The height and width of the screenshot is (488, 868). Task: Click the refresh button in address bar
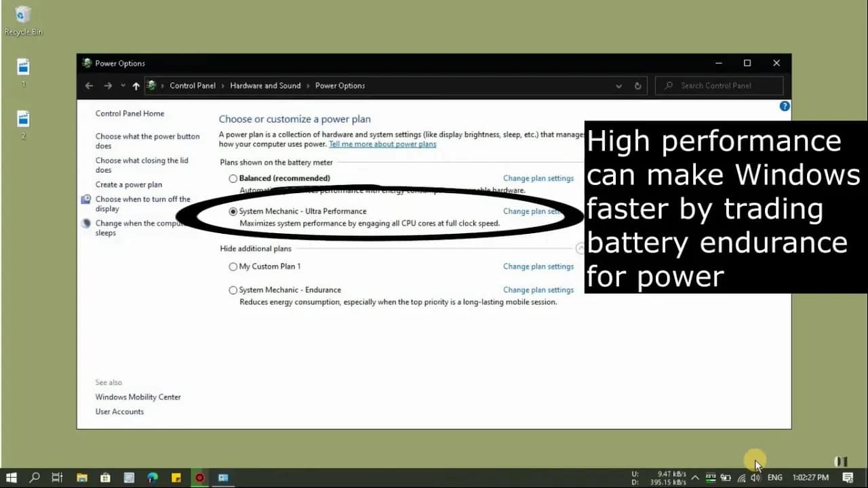tap(637, 86)
